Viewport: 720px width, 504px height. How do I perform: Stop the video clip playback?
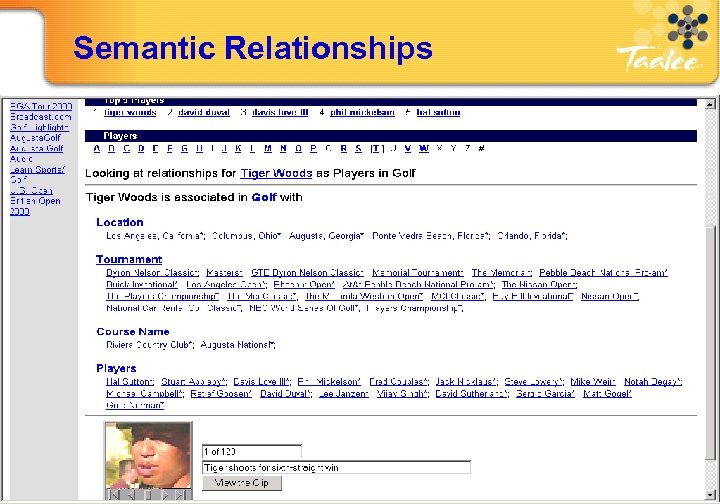[x=148, y=495]
